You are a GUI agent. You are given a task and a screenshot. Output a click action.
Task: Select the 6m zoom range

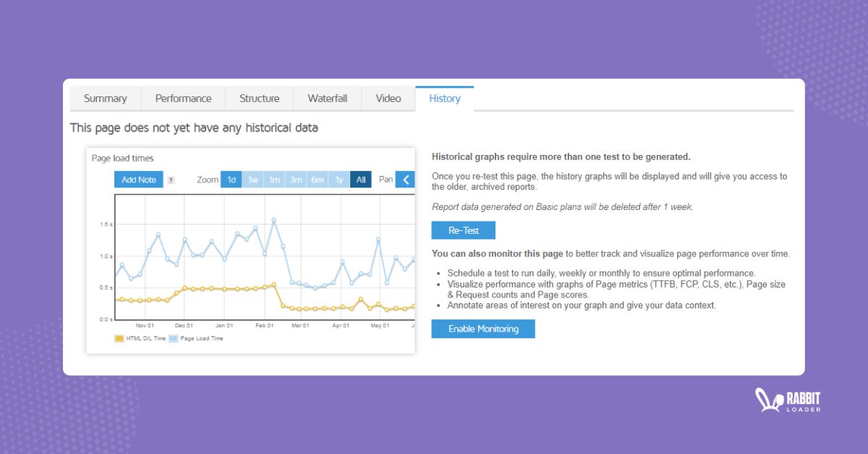click(x=318, y=180)
